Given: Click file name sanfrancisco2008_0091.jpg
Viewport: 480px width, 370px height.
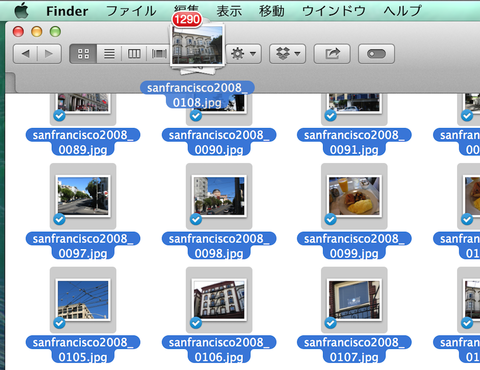Looking at the screenshot, I should pos(354,142).
